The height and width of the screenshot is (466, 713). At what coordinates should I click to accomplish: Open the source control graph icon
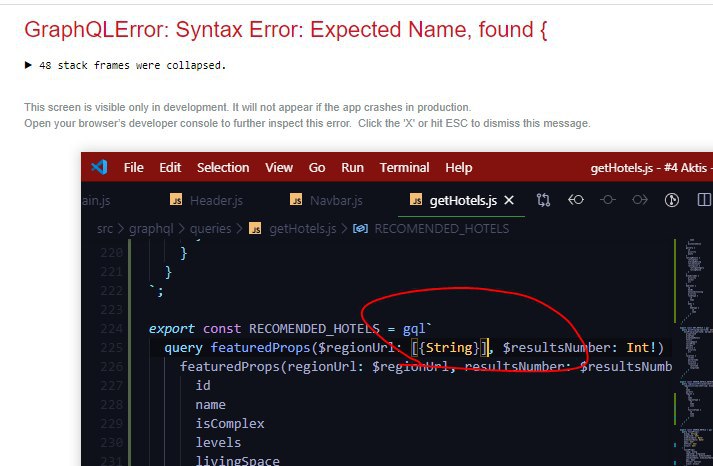(x=672, y=200)
